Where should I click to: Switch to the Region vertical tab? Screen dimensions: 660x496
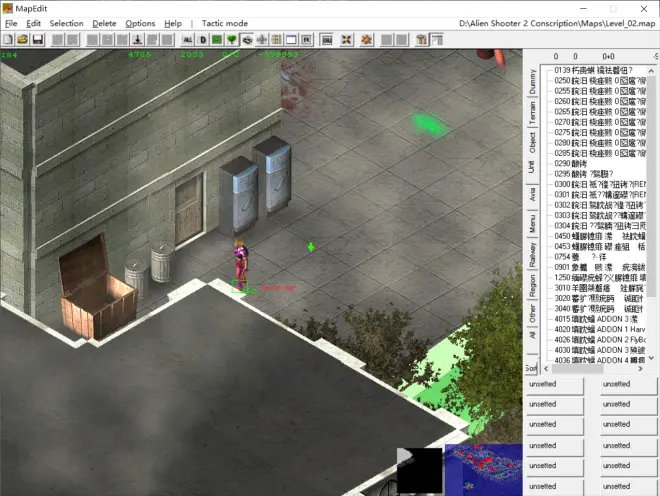(x=532, y=285)
